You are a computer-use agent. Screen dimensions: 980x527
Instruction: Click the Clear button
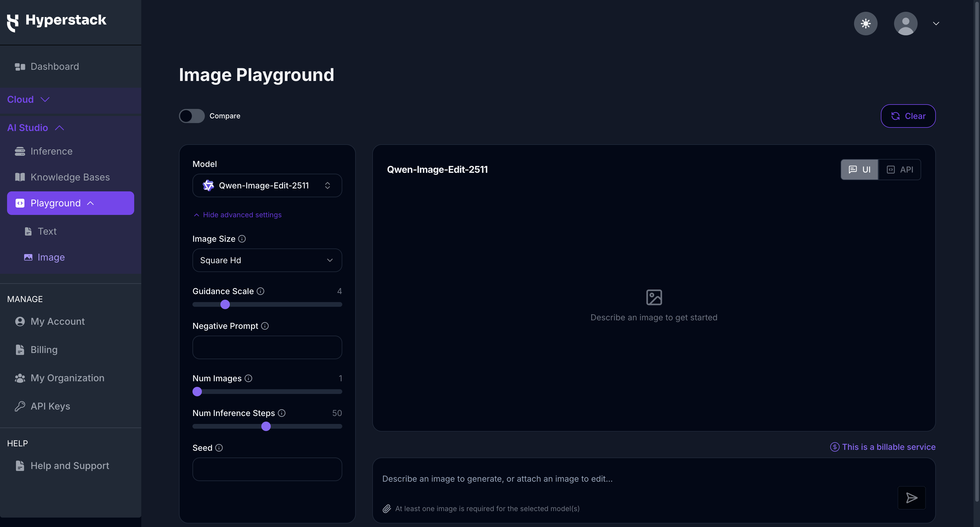[908, 116]
